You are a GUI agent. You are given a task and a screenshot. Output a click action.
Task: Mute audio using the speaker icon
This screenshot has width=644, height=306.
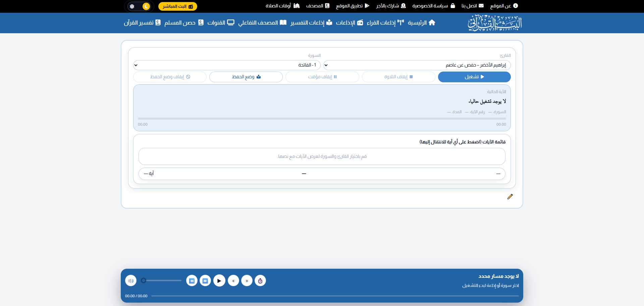coord(131,281)
